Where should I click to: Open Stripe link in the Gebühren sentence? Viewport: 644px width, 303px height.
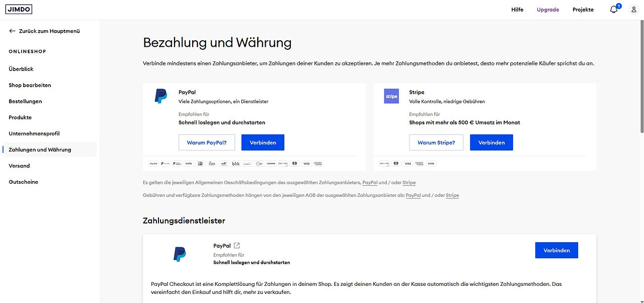[452, 195]
